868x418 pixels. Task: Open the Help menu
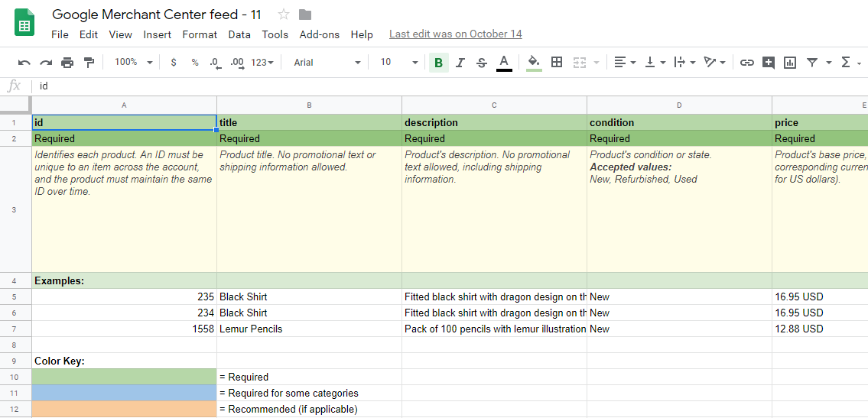(x=362, y=34)
